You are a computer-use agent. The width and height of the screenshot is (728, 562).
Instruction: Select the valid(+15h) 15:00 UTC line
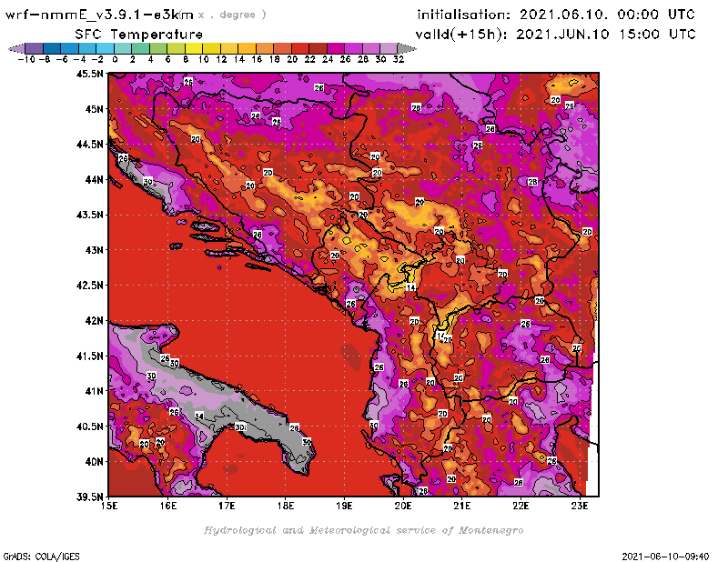[555, 35]
